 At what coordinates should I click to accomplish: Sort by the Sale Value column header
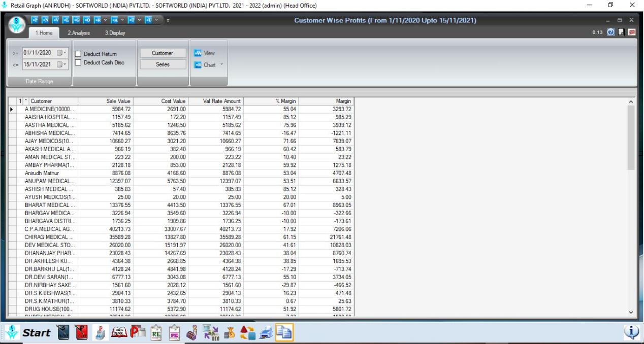point(105,101)
